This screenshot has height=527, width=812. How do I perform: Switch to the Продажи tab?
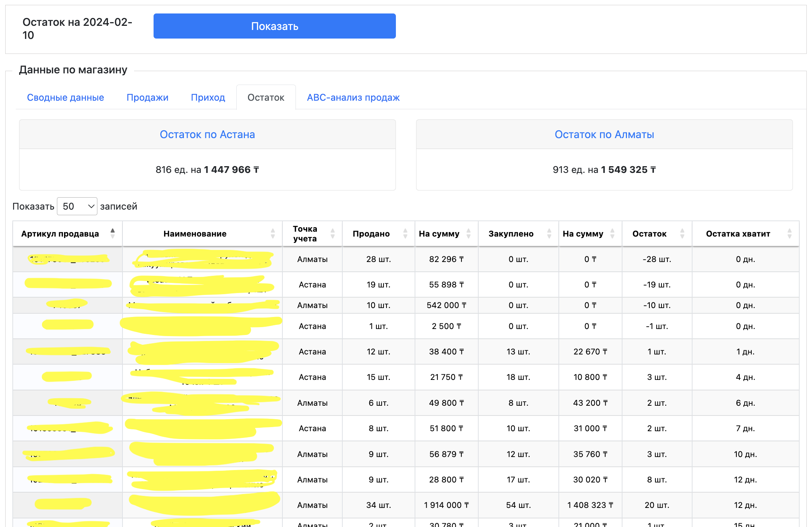(148, 97)
